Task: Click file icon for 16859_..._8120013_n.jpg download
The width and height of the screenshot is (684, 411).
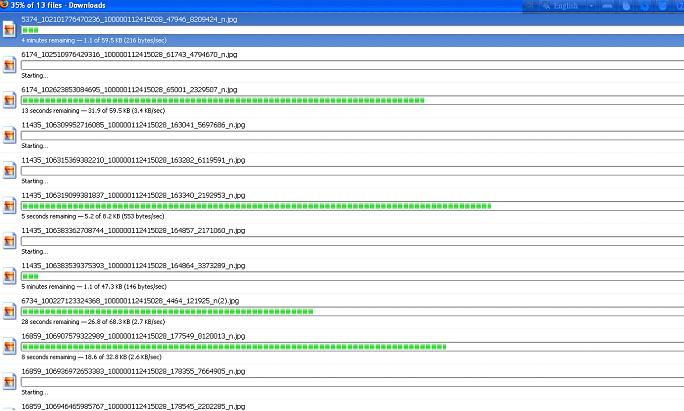Action: point(9,347)
